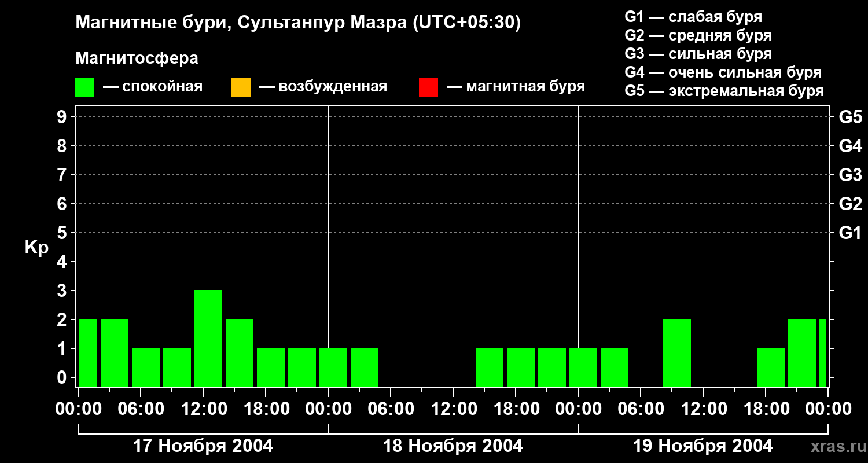Click the green 'спокойная' legend swatch
The image size is (868, 463).
click(84, 87)
